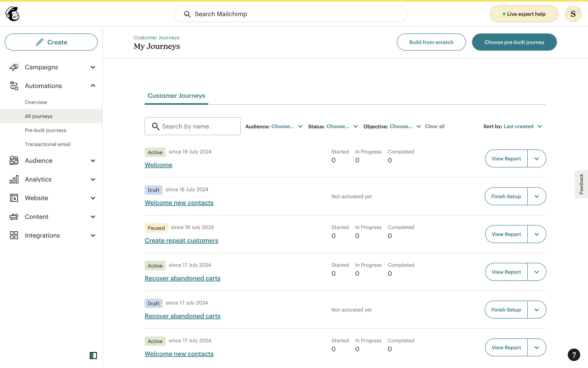Click the Content sidebar icon

click(x=14, y=217)
